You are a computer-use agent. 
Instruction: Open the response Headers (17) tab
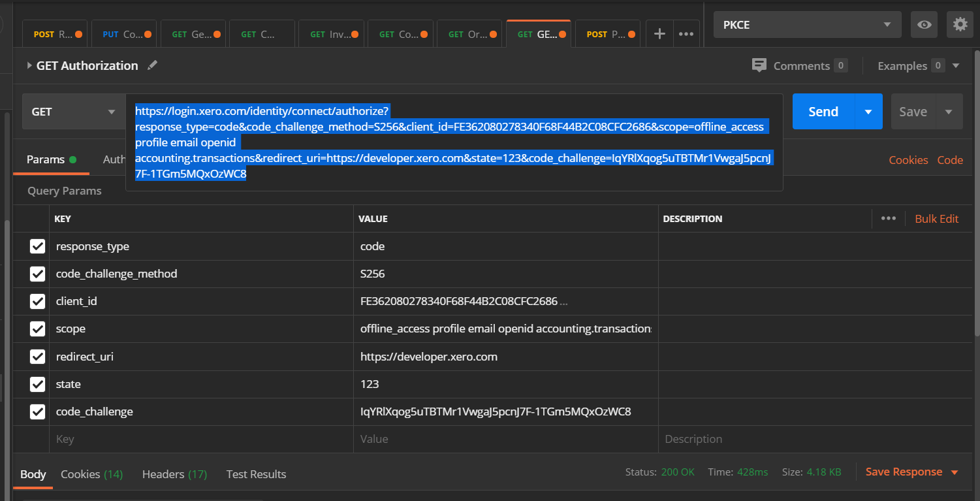point(174,474)
